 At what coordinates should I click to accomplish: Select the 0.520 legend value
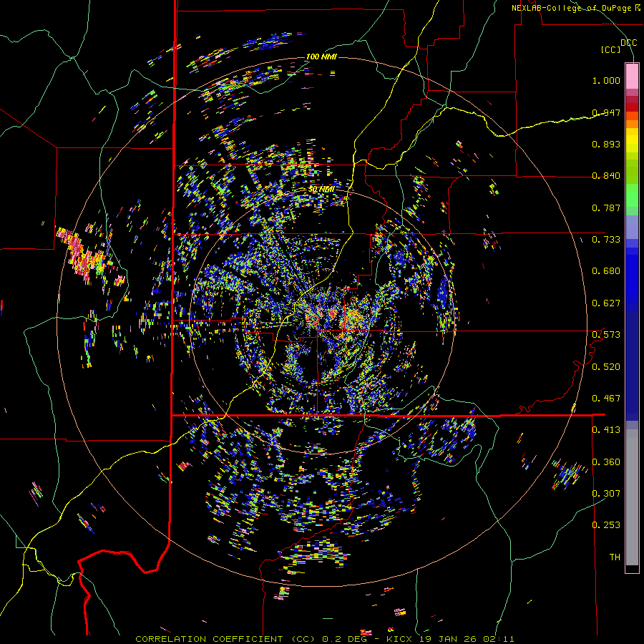(x=606, y=367)
